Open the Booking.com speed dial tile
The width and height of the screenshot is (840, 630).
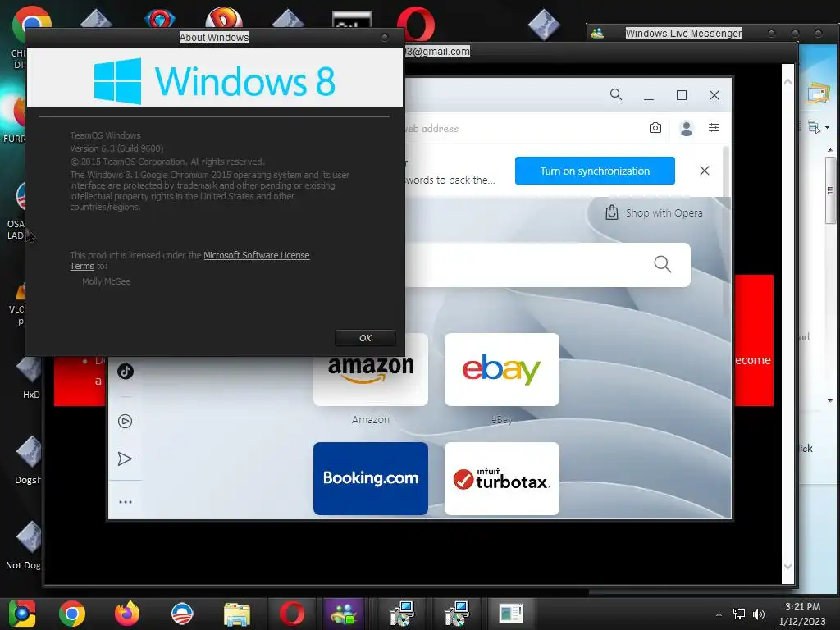coord(371,478)
